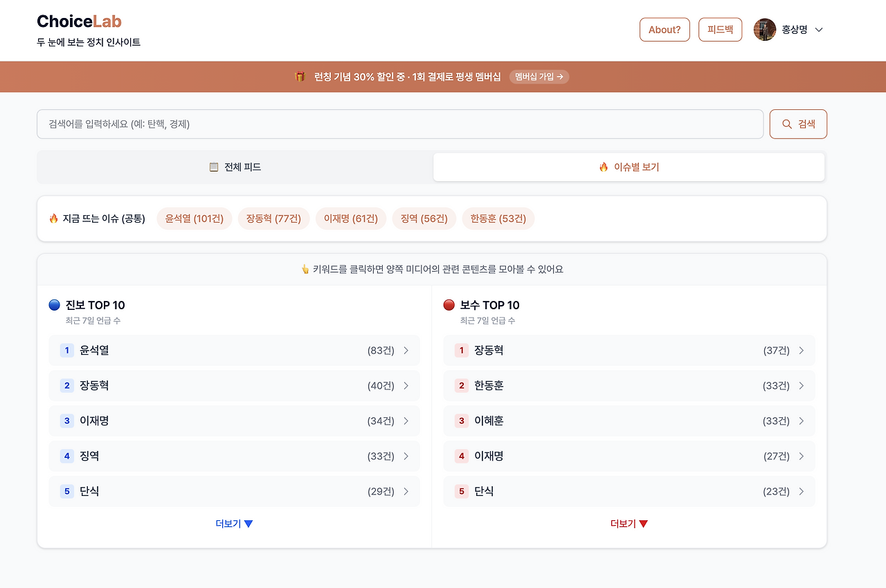Click the blue circle icon beside 진보 TOP 10
This screenshot has height=588, width=886.
coord(53,304)
